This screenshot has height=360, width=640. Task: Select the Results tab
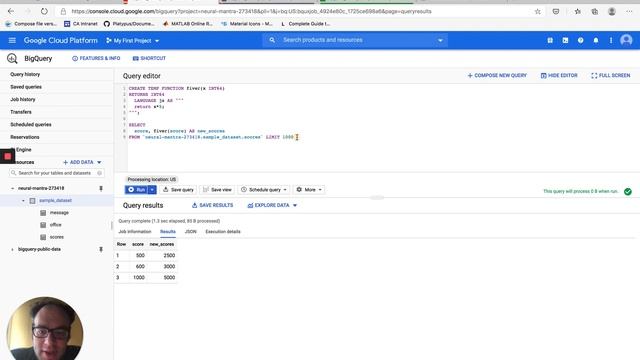[168, 231]
